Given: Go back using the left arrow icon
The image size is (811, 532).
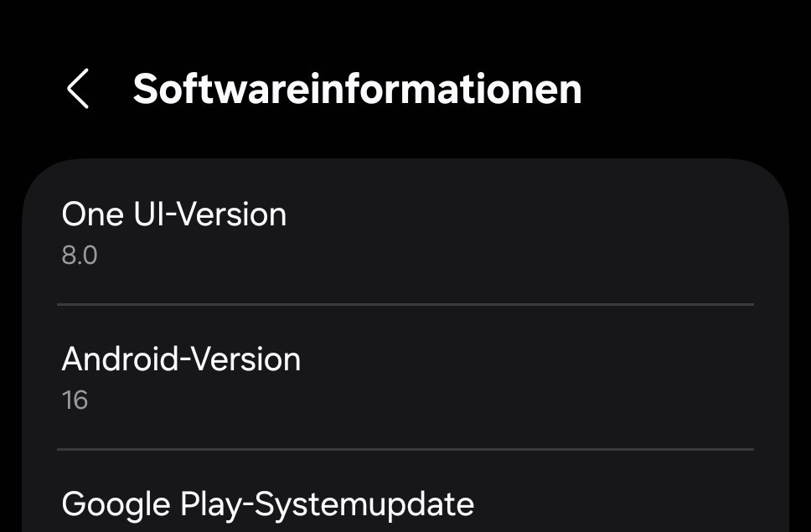Looking at the screenshot, I should coord(78,89).
